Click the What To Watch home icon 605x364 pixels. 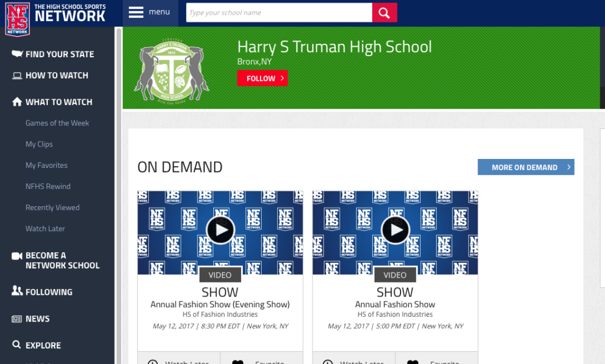17,102
